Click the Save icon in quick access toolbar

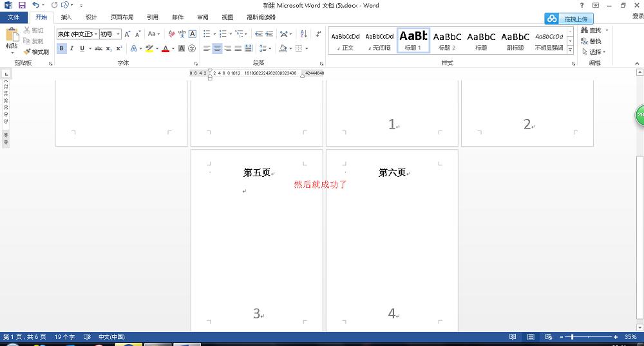tap(22, 5)
